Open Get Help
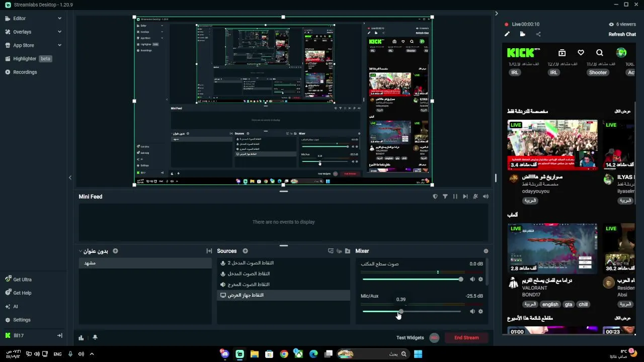The height and width of the screenshot is (362, 644). (22, 293)
